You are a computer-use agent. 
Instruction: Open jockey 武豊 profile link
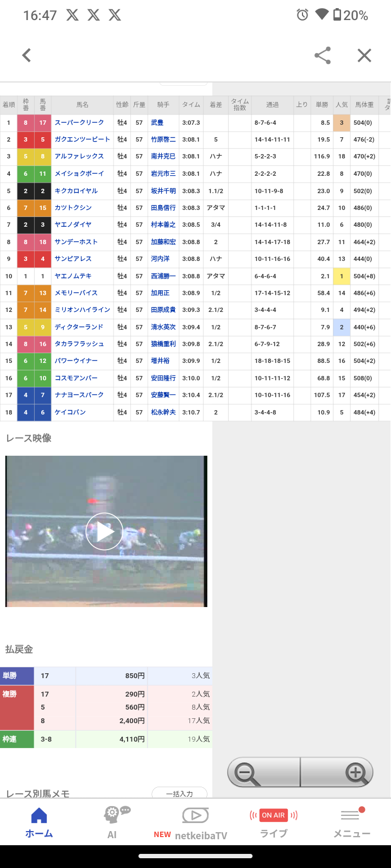(x=157, y=123)
